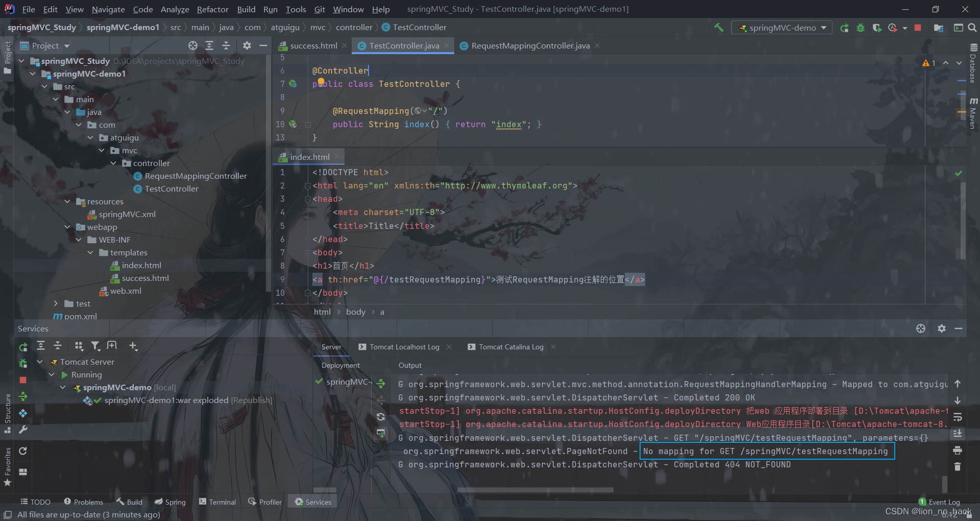Open the TODO tool window
Viewport: 980px width, 521px height.
[35, 502]
